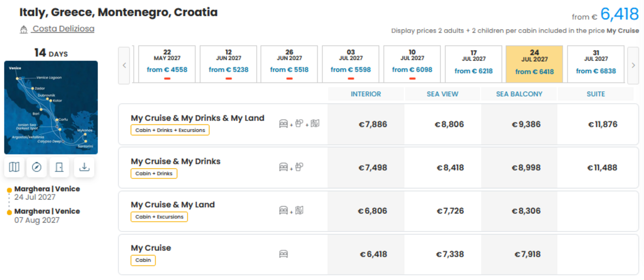
Task: Click the ship icon next to Costa Deliziosa
Action: point(23,29)
